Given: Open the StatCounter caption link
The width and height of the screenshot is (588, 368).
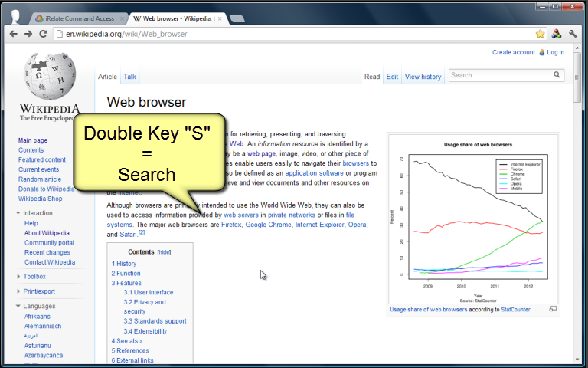Looking at the screenshot, I should tap(515, 310).
